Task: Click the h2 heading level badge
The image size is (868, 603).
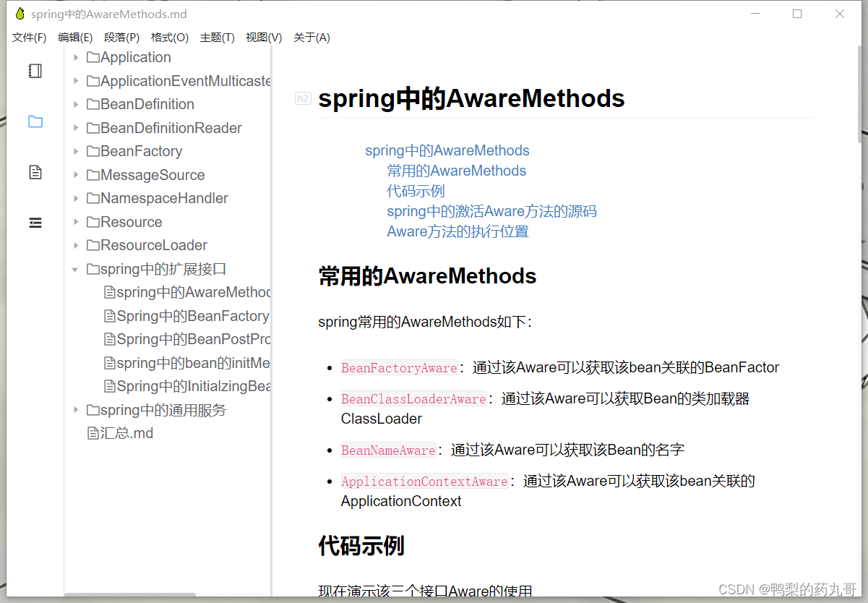Action: point(303,98)
